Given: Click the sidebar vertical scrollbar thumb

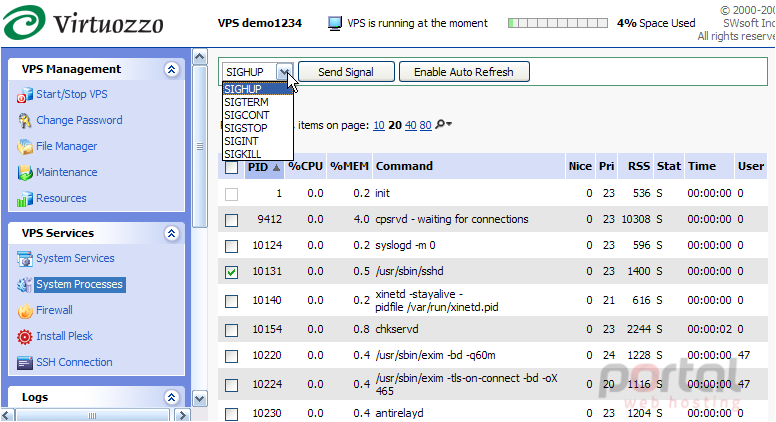Looking at the screenshot, I should 199,146.
